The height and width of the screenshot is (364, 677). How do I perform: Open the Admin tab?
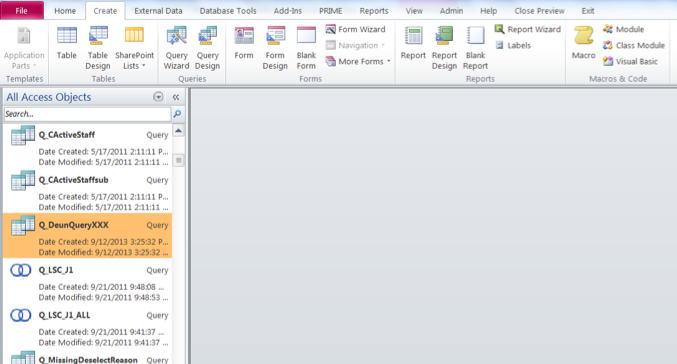[x=451, y=11]
